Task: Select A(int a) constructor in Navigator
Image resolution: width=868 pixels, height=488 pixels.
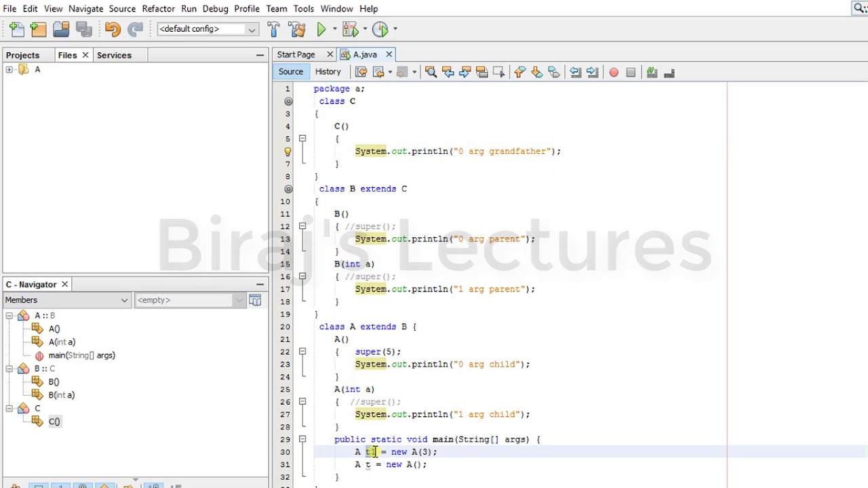Action: click(x=62, y=342)
